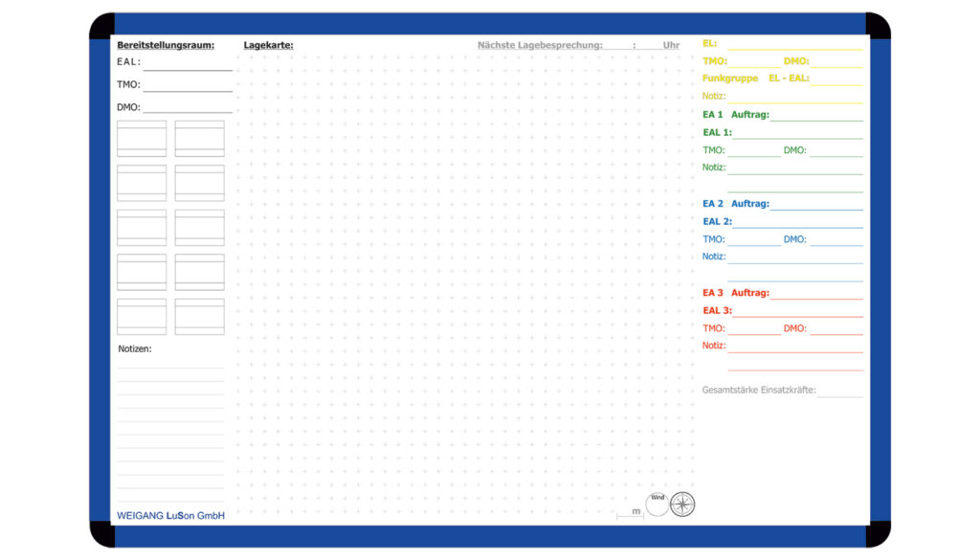The image size is (980, 560).
Task: Click the yellow Notiz line
Action: [x=794, y=98]
